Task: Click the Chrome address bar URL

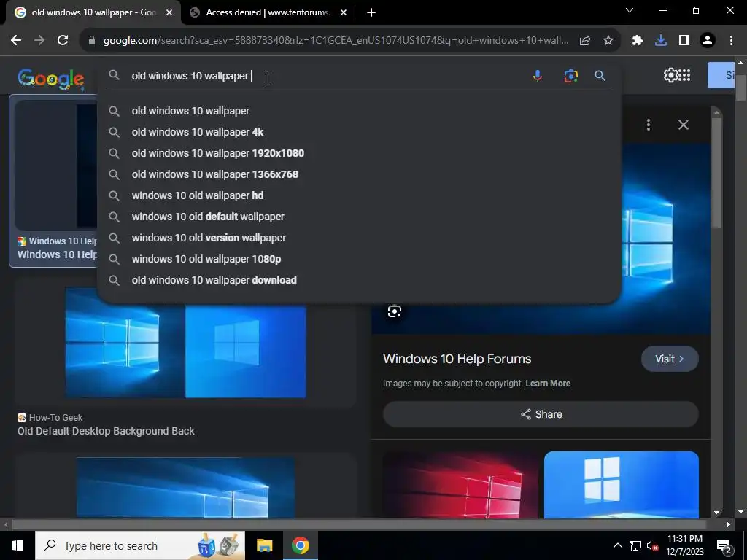Action: tap(336, 41)
